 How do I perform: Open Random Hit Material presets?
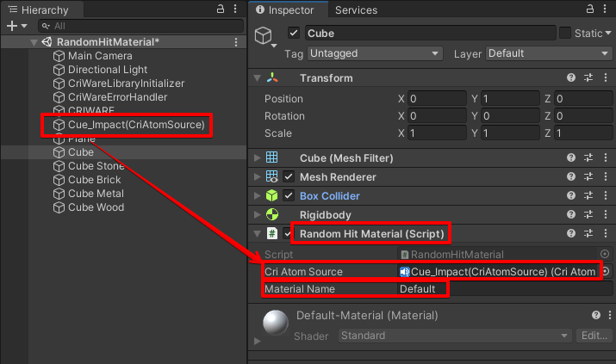[x=588, y=233]
